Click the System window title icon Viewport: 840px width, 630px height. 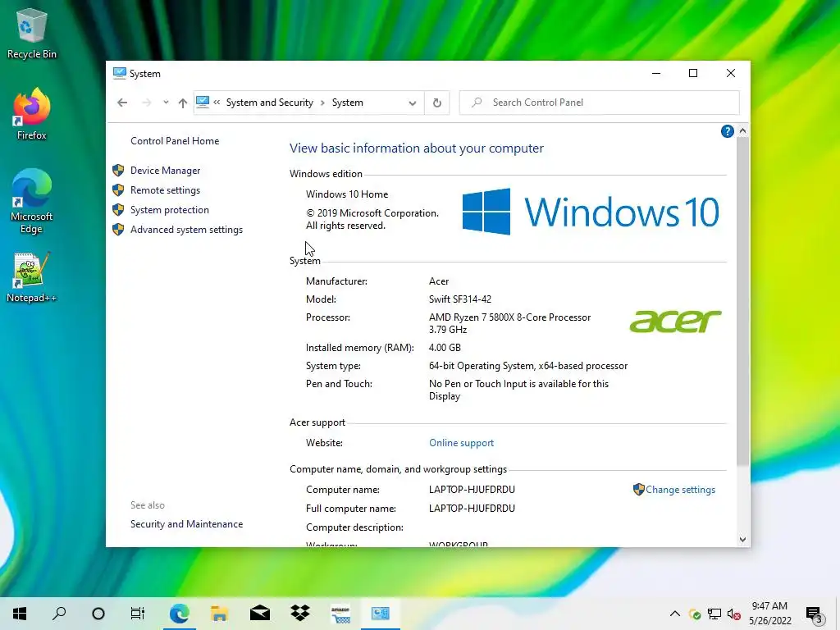coord(120,73)
